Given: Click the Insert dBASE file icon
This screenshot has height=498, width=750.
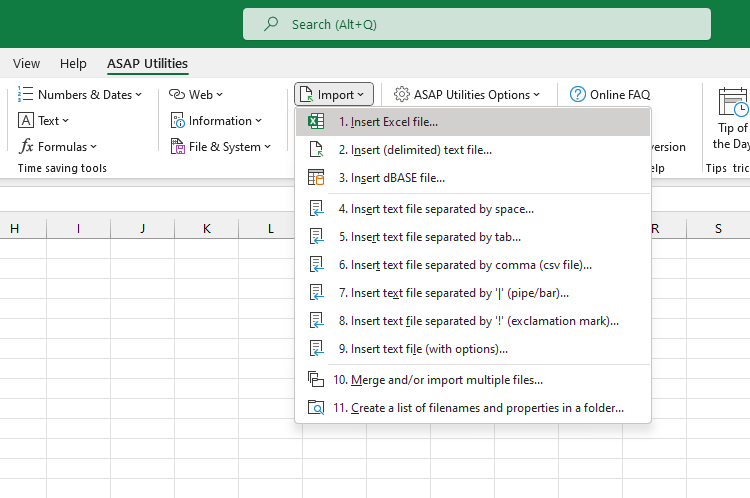Looking at the screenshot, I should (x=316, y=177).
